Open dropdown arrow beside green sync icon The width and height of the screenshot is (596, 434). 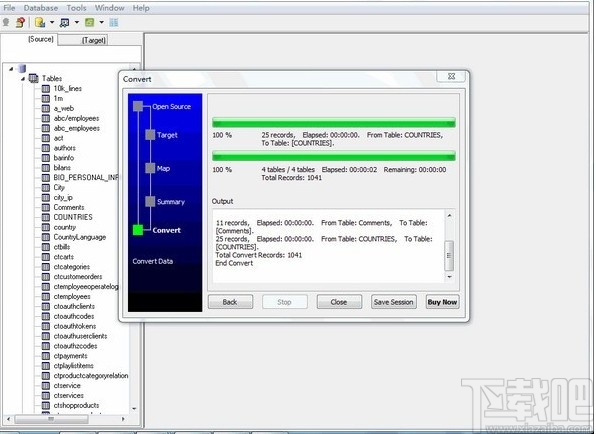pos(101,22)
